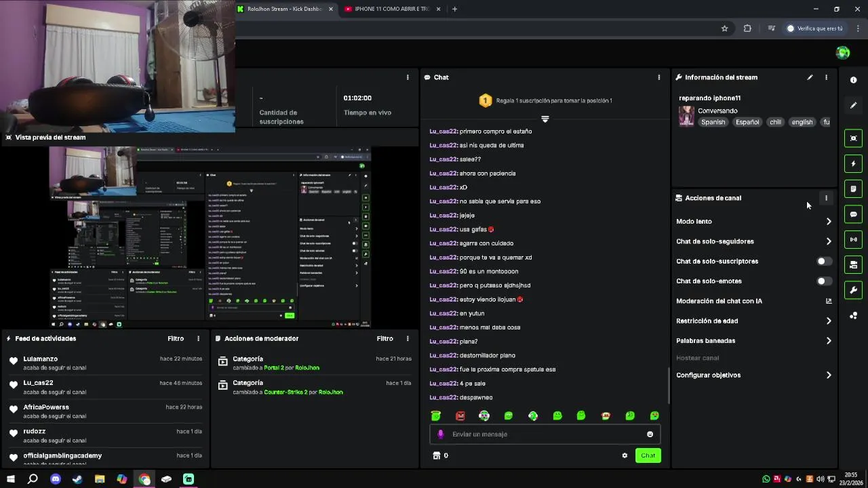Enable Chat de solo-suscriptores switch
The width and height of the screenshot is (868, 488).
(x=824, y=261)
